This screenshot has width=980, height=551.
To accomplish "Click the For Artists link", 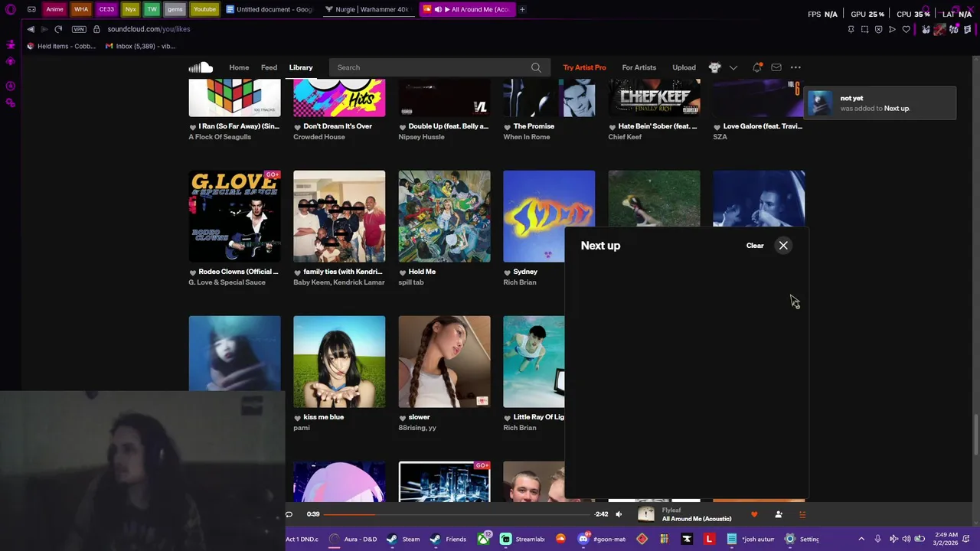I will click(639, 67).
